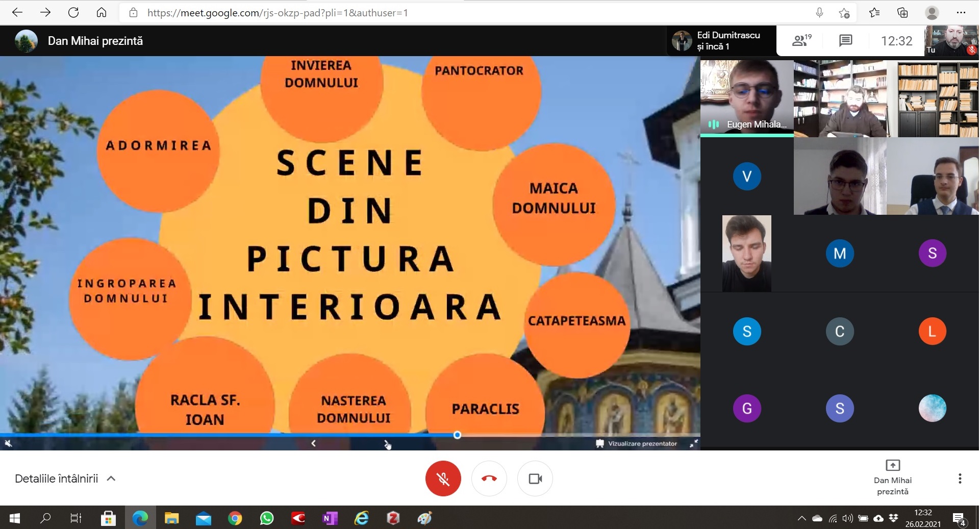Click the presentation progress slider handle
Screen dimensions: 980x529
457,435
